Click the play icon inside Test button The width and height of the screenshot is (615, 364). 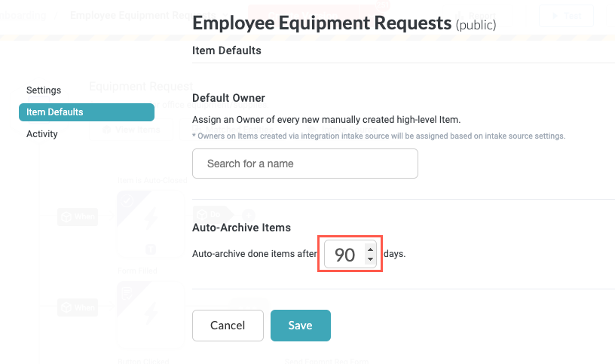pyautogui.click(x=556, y=15)
